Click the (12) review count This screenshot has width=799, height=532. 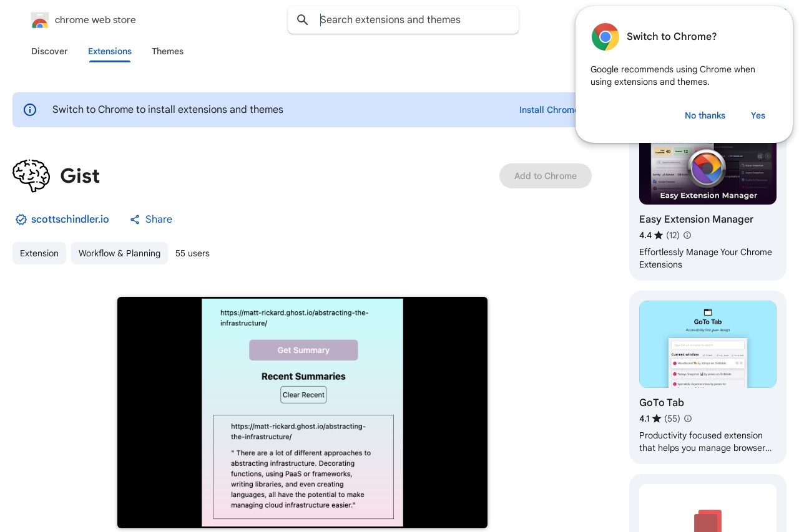673,235
